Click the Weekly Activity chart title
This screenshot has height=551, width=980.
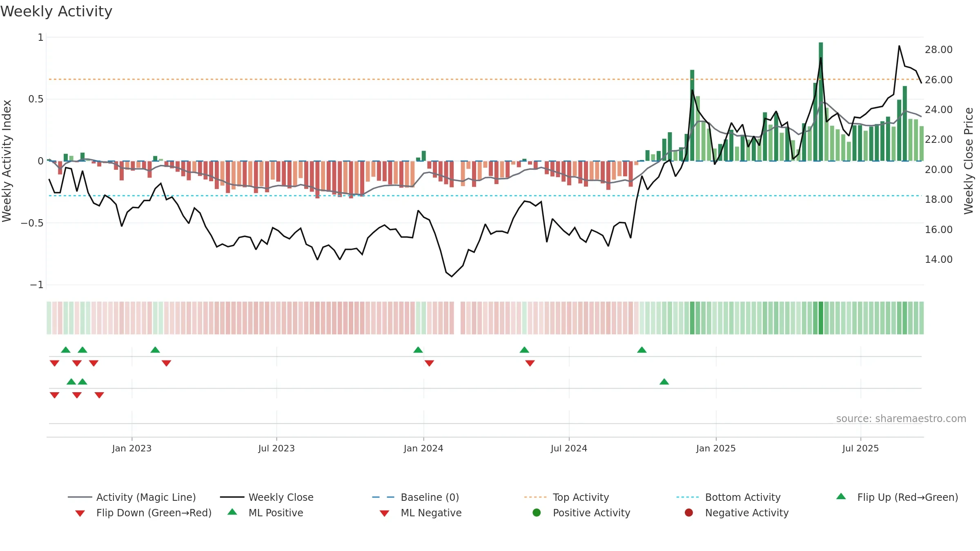(x=56, y=11)
